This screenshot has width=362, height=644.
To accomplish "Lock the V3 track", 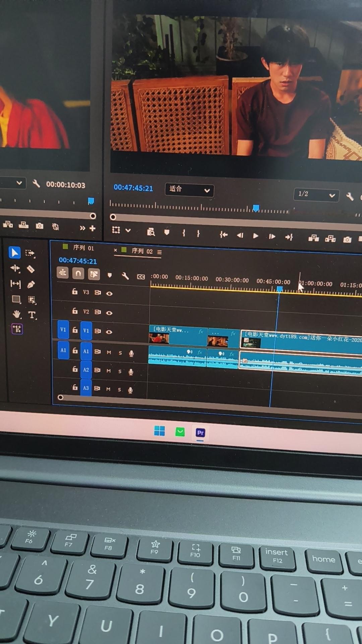I will point(75,291).
